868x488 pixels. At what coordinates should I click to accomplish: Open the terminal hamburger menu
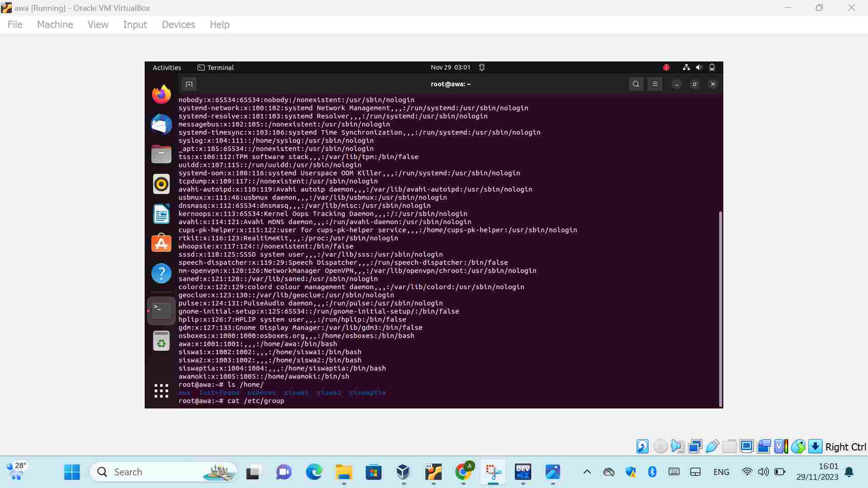point(655,84)
